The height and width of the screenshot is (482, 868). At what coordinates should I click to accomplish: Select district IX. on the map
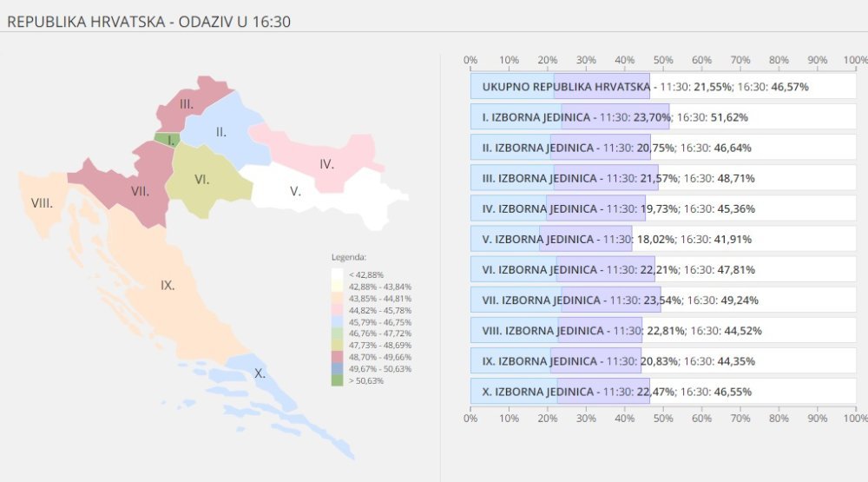point(166,286)
